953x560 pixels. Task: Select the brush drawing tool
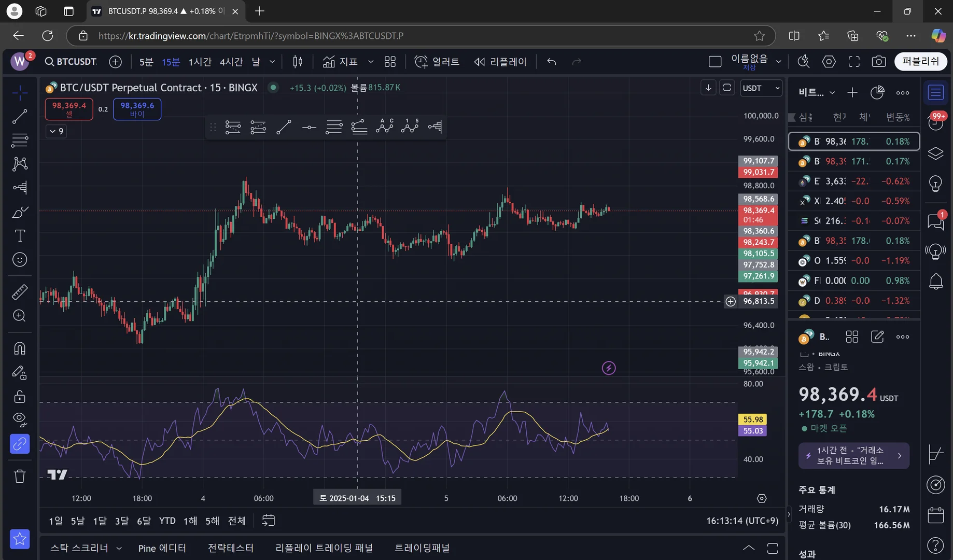point(20,212)
